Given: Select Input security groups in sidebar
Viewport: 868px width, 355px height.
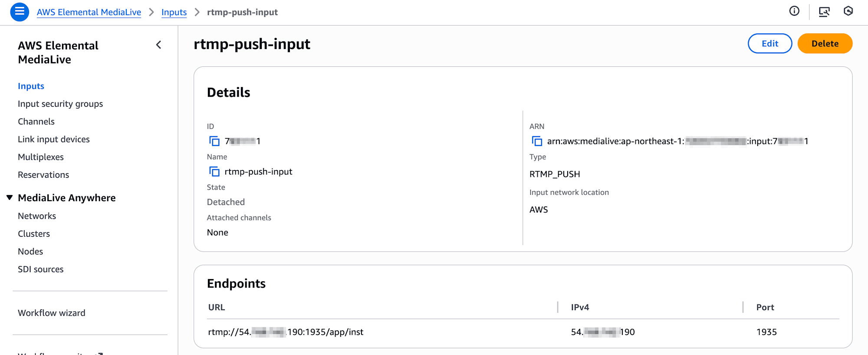Looking at the screenshot, I should click(x=60, y=104).
